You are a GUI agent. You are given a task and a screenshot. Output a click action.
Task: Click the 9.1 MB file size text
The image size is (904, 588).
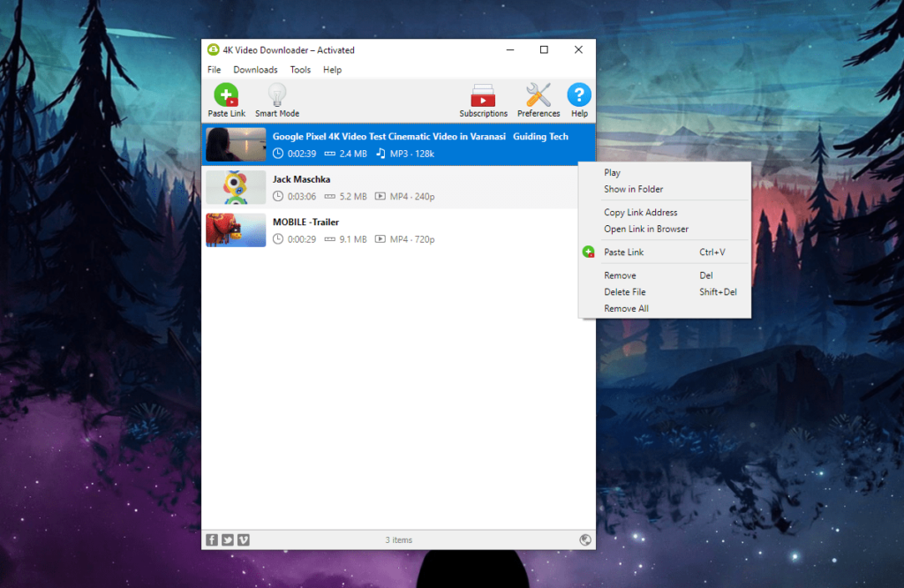353,239
